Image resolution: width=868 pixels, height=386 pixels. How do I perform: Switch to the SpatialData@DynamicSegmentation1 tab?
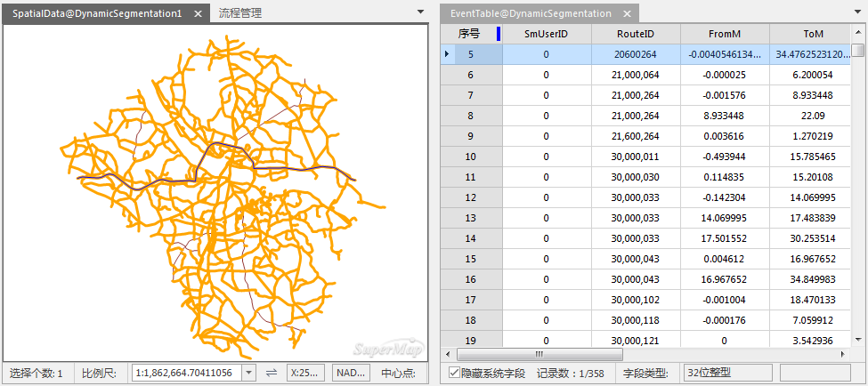click(96, 13)
